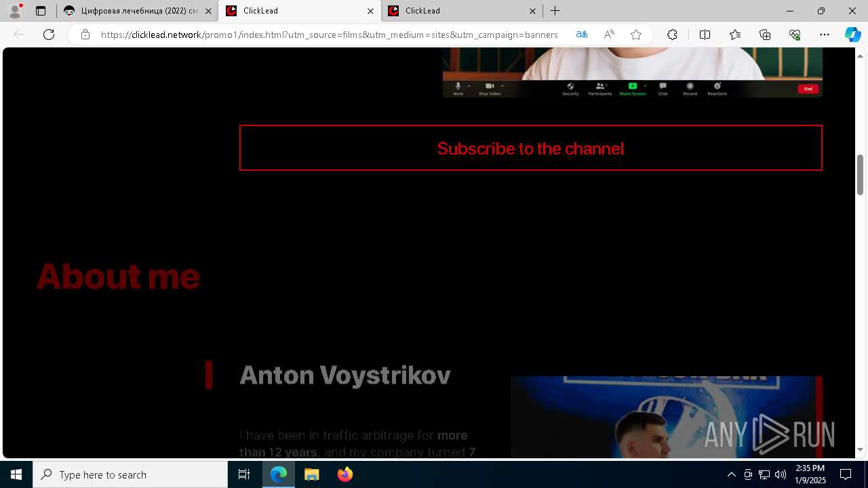Show hidden system tray icons
This screenshot has height=488, width=868.
732,474
